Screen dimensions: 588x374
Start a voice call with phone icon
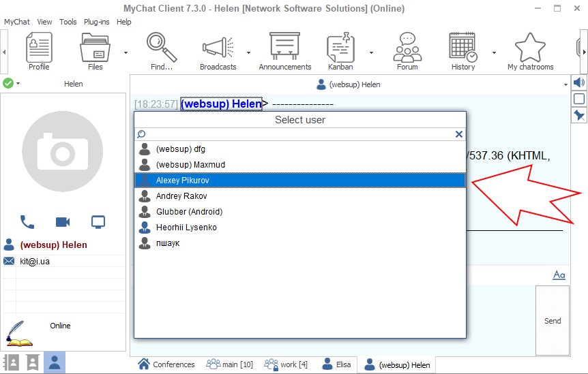pos(27,222)
